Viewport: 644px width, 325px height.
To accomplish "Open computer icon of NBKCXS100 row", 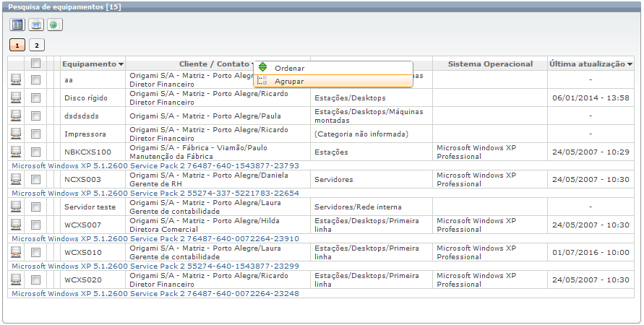I will [x=16, y=152].
